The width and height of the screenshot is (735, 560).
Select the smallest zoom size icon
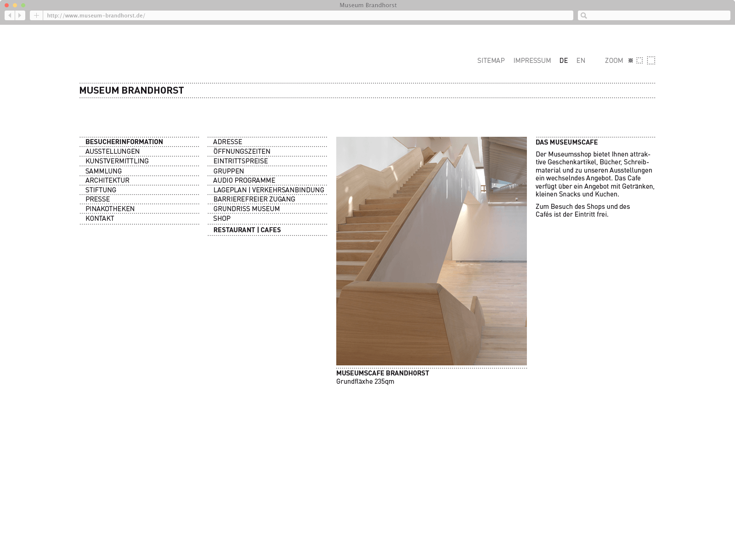[631, 61]
